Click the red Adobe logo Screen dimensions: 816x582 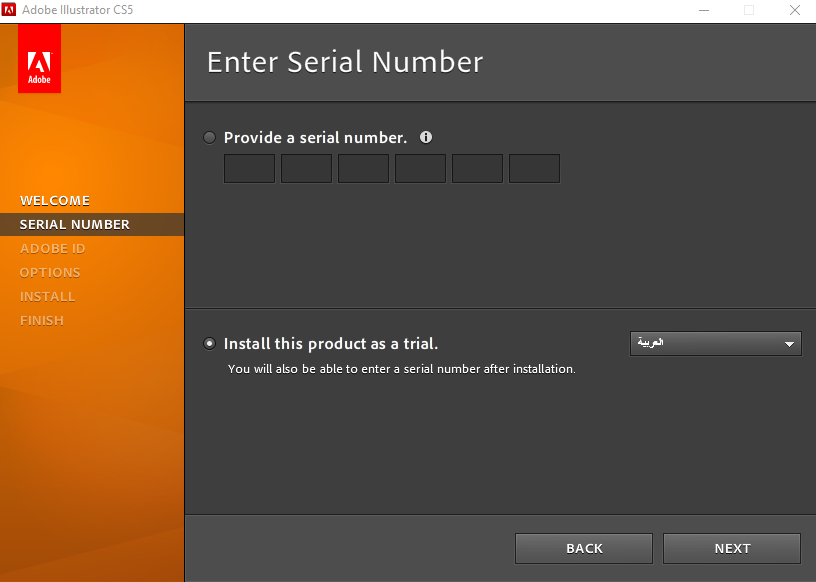click(40, 58)
